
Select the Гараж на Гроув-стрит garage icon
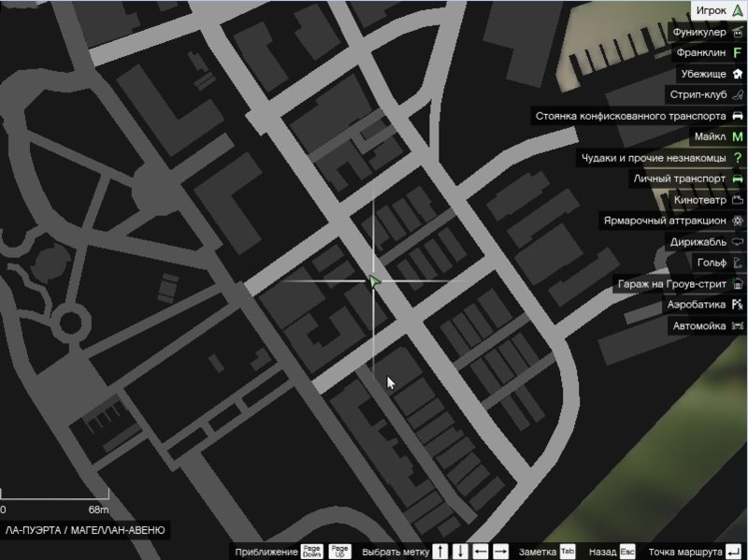pos(738,284)
